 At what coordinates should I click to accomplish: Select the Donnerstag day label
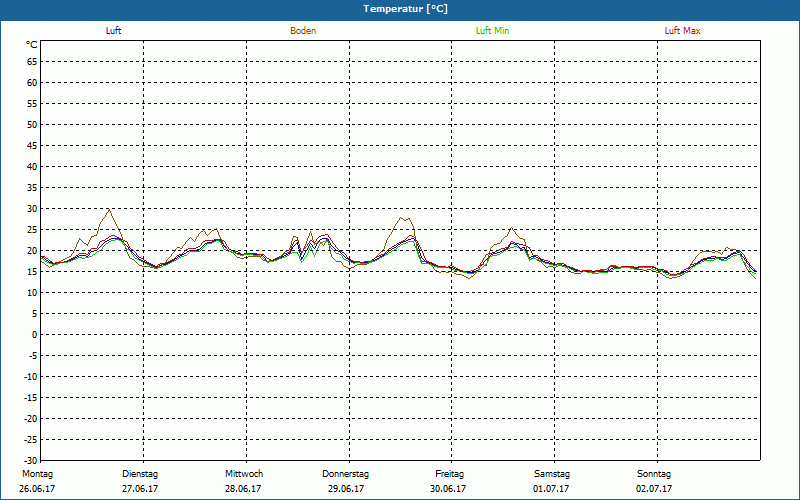(345, 474)
